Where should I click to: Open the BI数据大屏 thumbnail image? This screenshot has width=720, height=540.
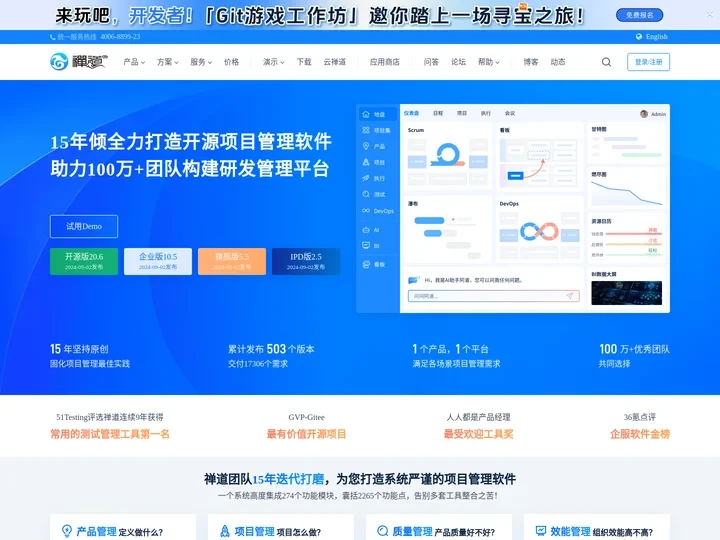626,293
